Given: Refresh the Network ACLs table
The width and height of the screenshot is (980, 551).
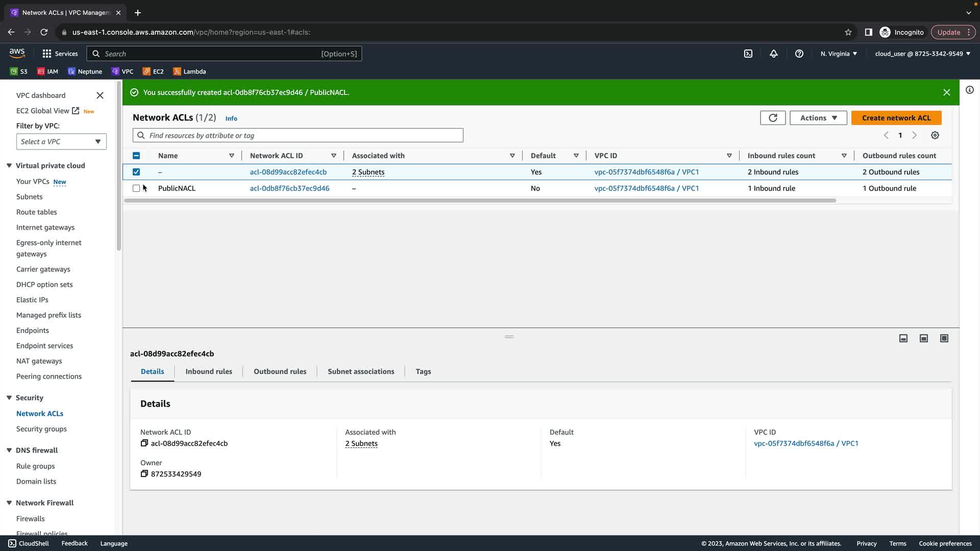Looking at the screenshot, I should point(772,118).
